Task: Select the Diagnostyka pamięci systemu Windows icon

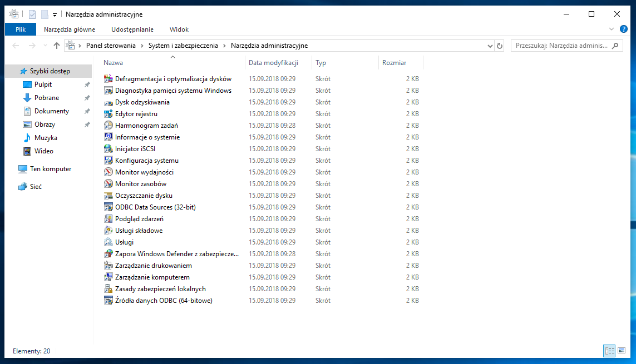Action: (108, 91)
